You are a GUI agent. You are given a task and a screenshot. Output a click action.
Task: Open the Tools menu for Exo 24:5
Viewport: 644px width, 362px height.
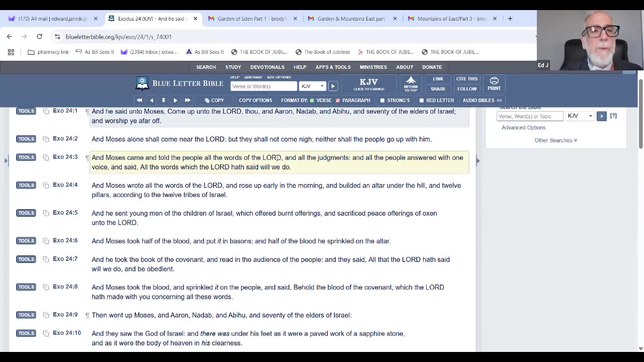point(26,213)
